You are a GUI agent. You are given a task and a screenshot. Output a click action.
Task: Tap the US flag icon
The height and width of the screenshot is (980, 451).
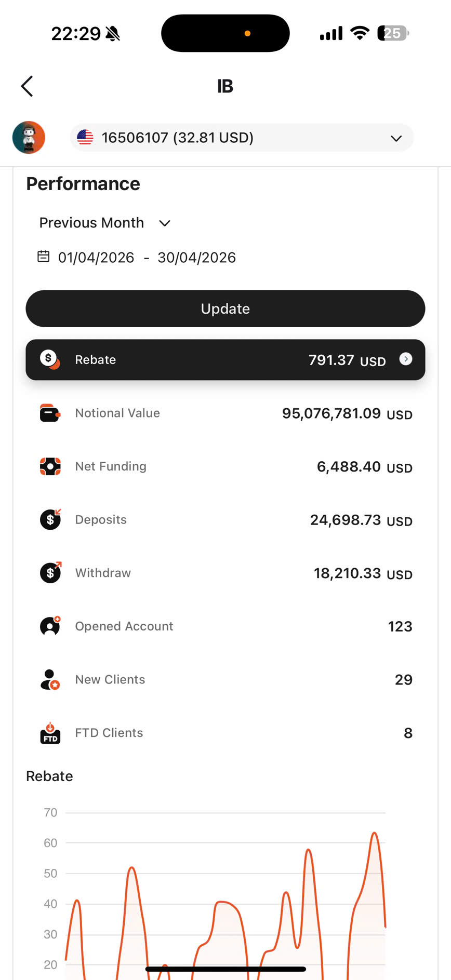tap(85, 138)
